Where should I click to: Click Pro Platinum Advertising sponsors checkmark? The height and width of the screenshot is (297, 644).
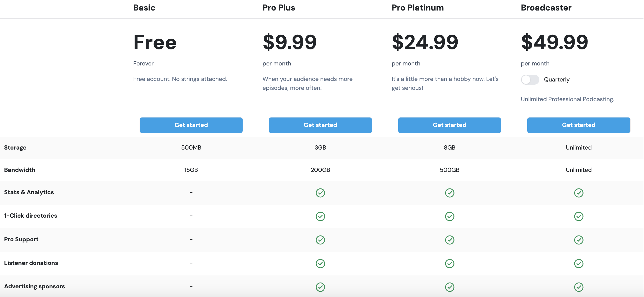click(x=449, y=287)
